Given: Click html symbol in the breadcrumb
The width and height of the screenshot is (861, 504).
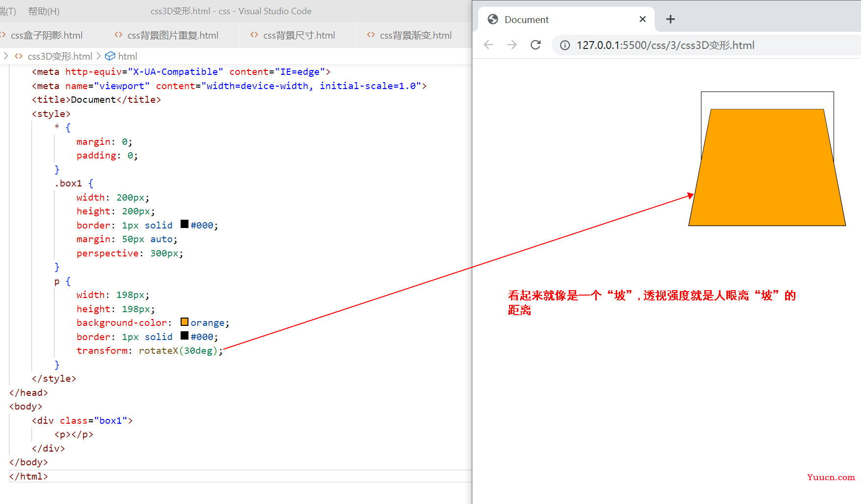Looking at the screenshot, I should tap(127, 56).
